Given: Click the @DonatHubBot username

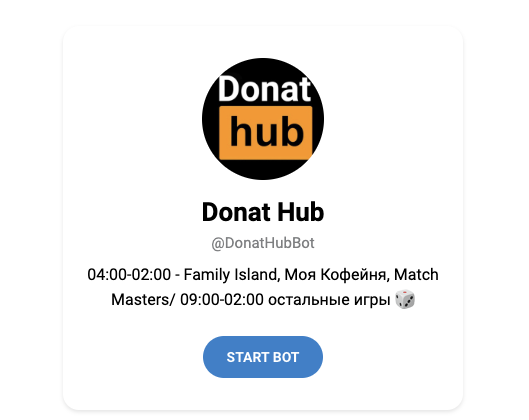Looking at the screenshot, I should [x=263, y=243].
